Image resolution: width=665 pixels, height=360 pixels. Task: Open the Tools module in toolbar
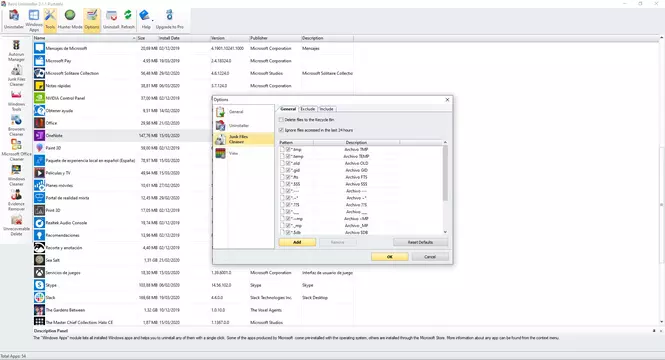coord(50,20)
